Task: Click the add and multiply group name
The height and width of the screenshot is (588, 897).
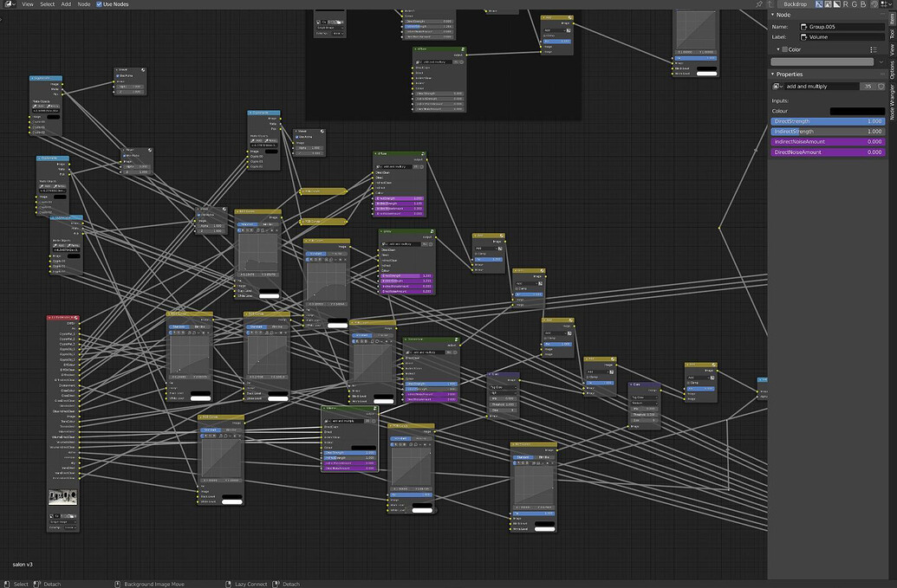Action: click(807, 87)
